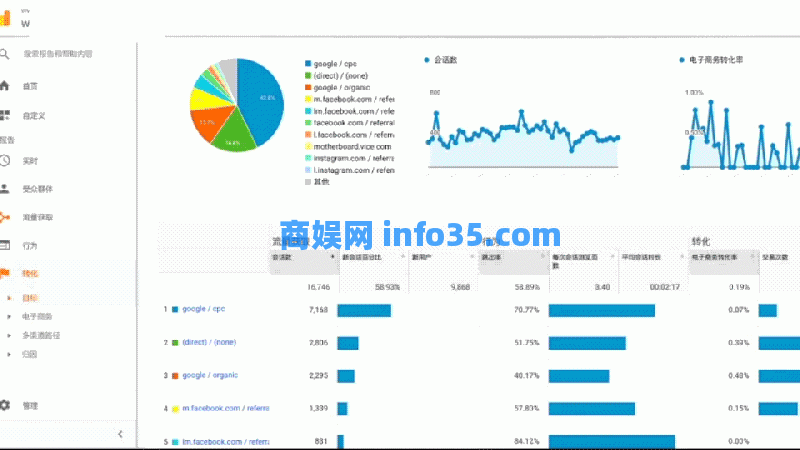Collapse the sidebar with the chevron arrow

click(120, 434)
